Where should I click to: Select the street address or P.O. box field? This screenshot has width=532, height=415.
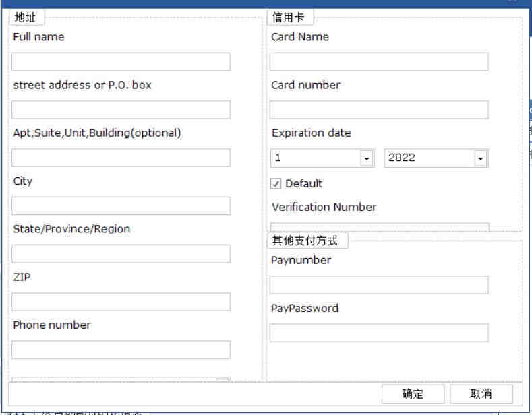121,110
